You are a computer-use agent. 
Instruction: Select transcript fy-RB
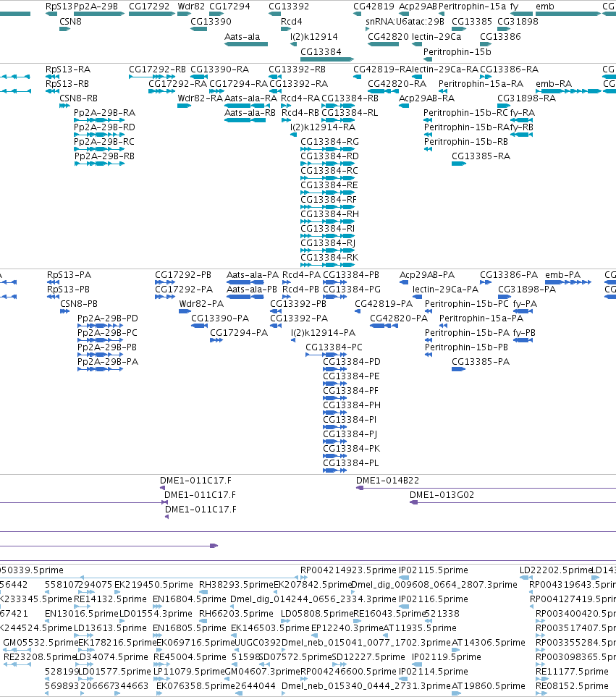(521, 127)
